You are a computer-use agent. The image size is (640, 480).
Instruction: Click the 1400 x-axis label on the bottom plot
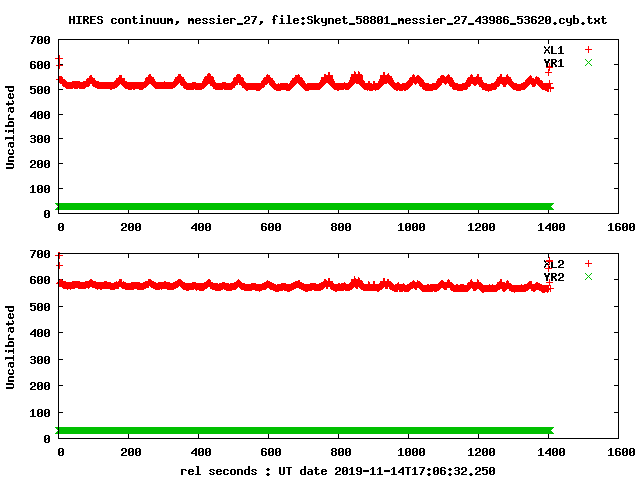[551, 452]
